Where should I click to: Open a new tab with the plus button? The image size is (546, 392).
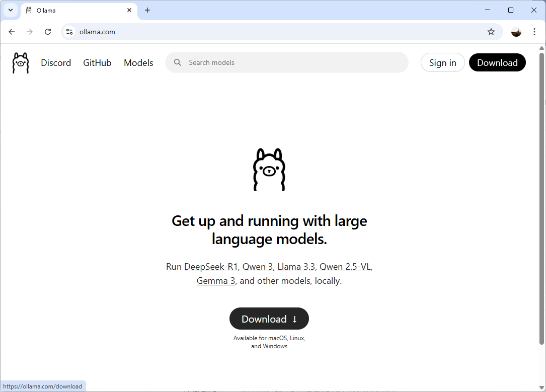[147, 10]
